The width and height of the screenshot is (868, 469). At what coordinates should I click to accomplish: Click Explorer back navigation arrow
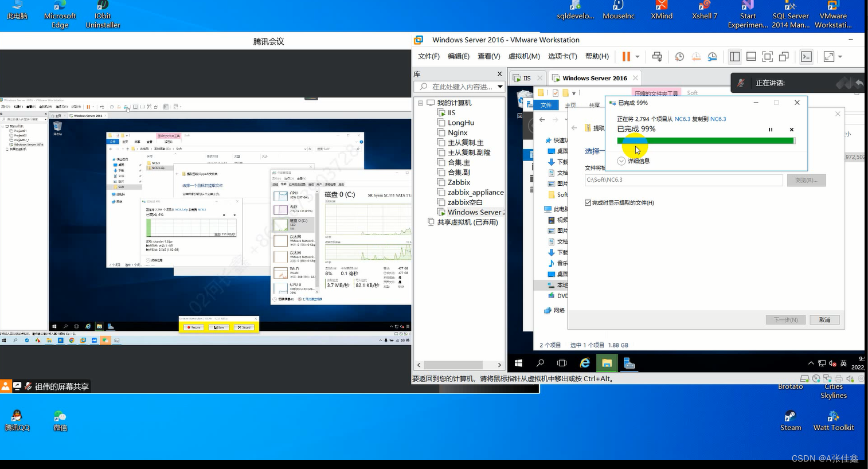tap(542, 119)
